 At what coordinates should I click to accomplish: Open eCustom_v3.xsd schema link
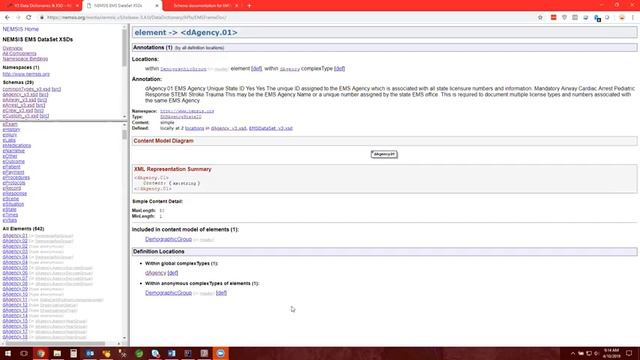click(20, 116)
